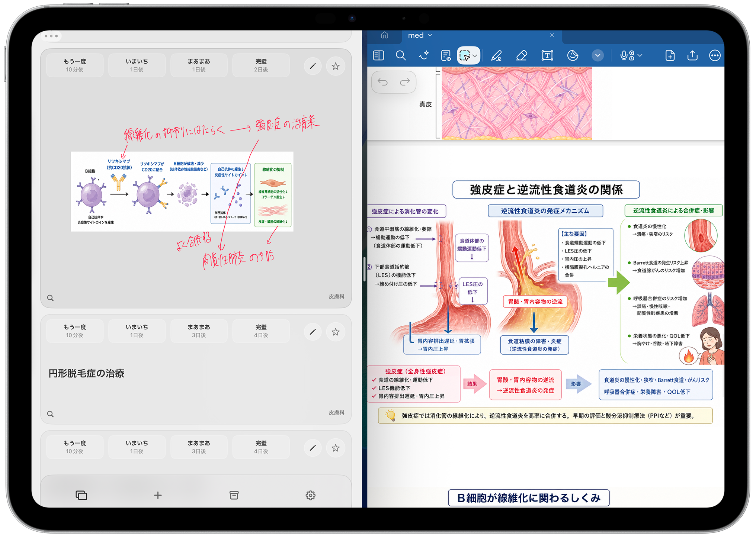Image resolution: width=756 pixels, height=538 pixels.
Task: Rate first card まあまあ 1日後
Action: [199, 65]
